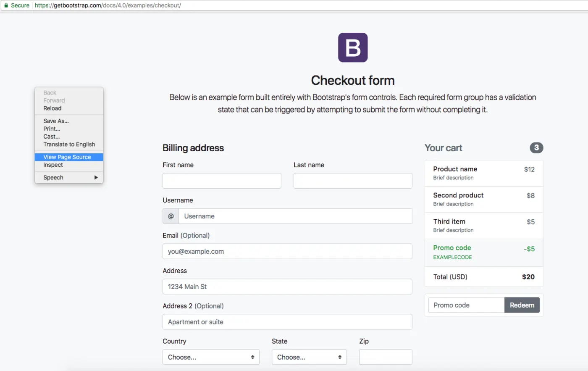Click the email field showing you@example.com
588x371 pixels.
pyautogui.click(x=287, y=251)
